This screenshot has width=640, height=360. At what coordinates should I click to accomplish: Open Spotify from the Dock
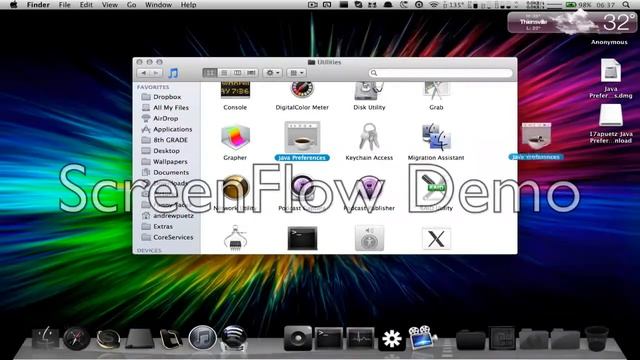pos(234,338)
